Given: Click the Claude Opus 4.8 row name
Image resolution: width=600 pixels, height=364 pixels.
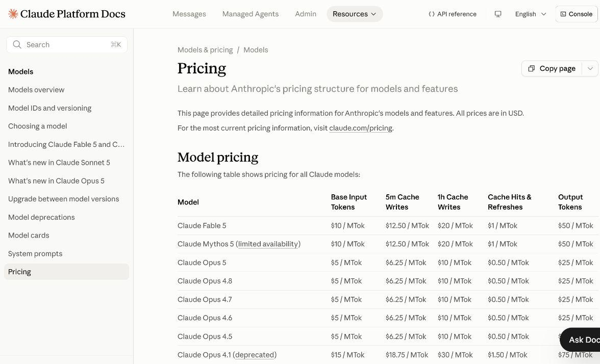Looking at the screenshot, I should click(205, 281).
